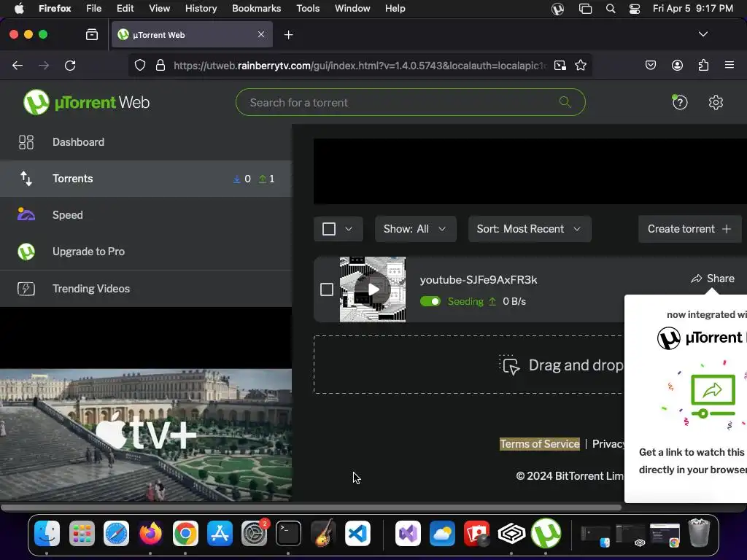Screen dimensions: 747x560
Task: Open the Terms of Service link
Action: coord(540,444)
